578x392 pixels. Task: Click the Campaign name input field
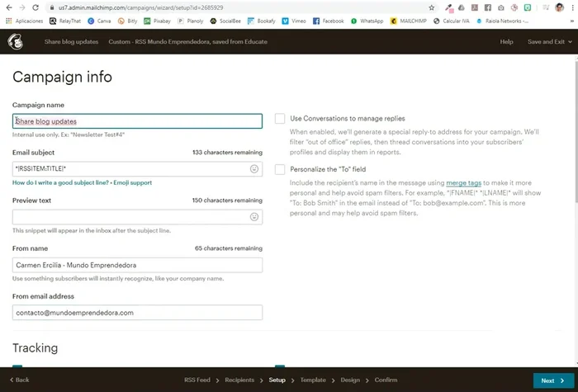[138, 121]
